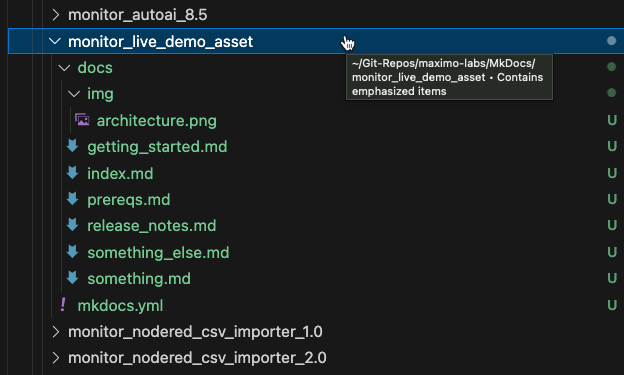Select the img folder label
Screen dimensions: 624x375
pyautogui.click(x=100, y=94)
